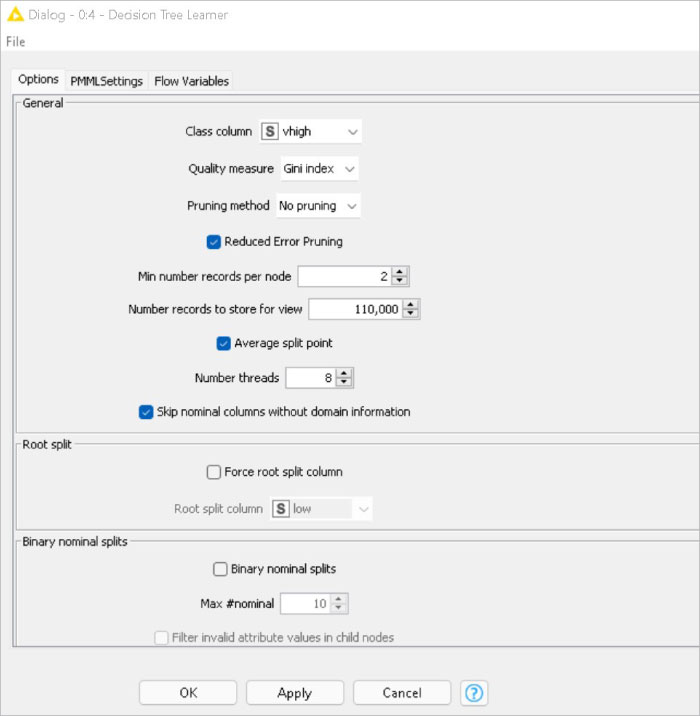700x716 pixels.
Task: Expand the Quality measure dropdown
Action: point(349,169)
